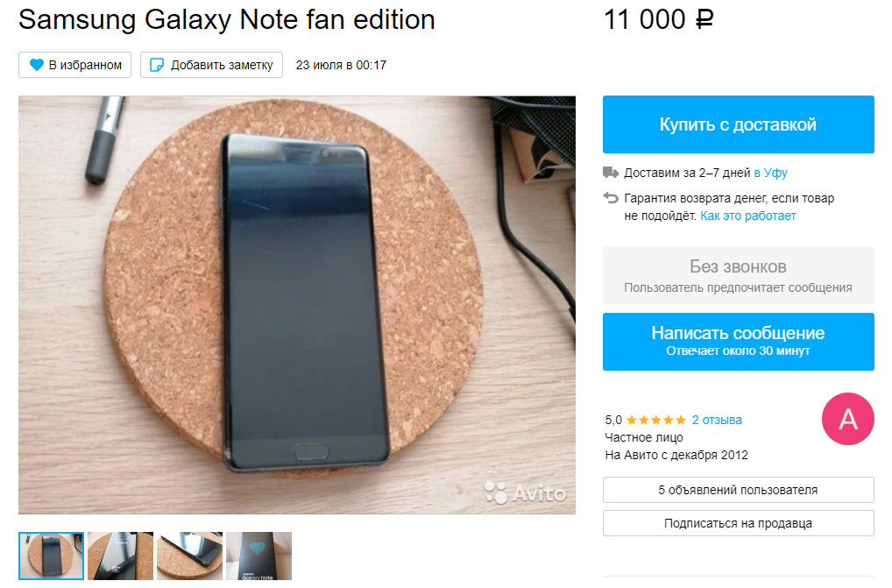The image size is (892, 588).
Task: Click the main phone photo
Action: tap(297, 305)
